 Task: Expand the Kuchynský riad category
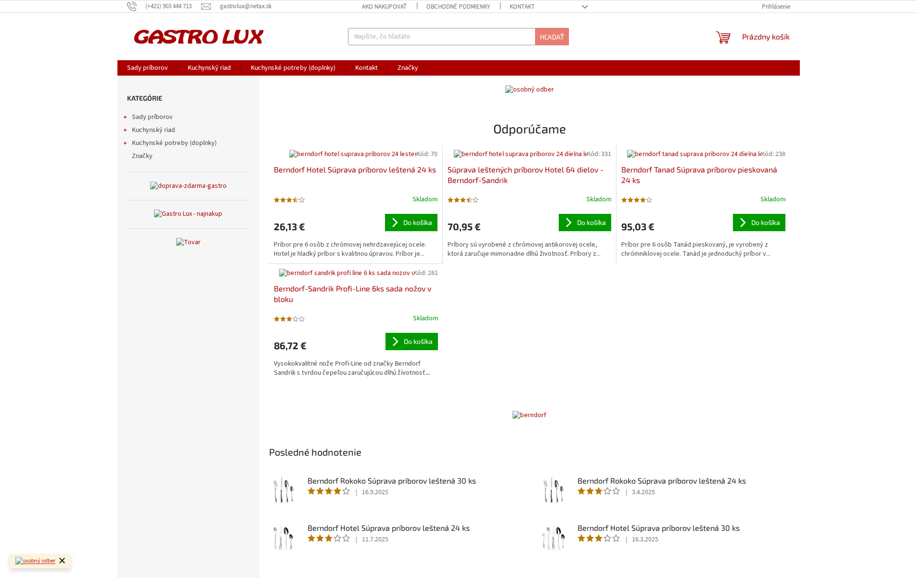(x=125, y=130)
